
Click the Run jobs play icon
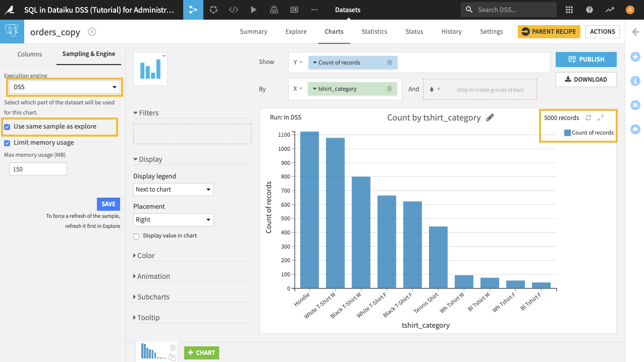pos(253,10)
